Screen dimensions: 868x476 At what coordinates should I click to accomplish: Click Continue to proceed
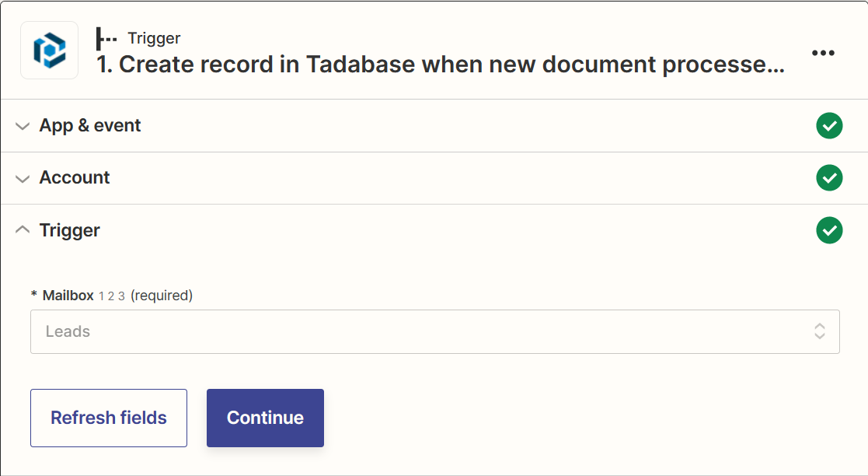[x=265, y=418]
